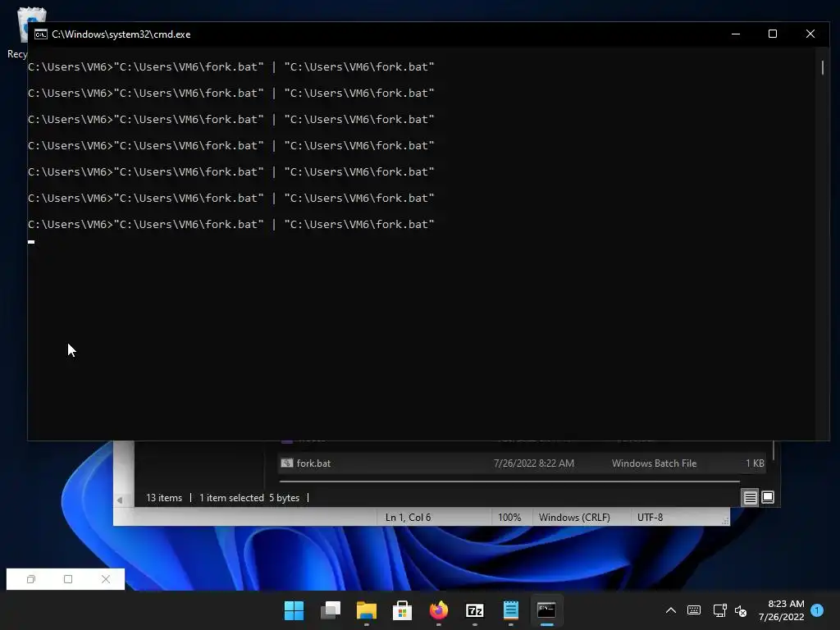
Task: Click the 13 items status text
Action: [x=164, y=498]
